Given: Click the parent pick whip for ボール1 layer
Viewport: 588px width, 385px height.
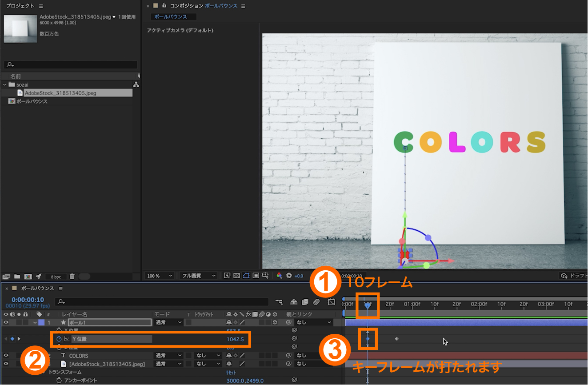Looking at the screenshot, I should [289, 322].
